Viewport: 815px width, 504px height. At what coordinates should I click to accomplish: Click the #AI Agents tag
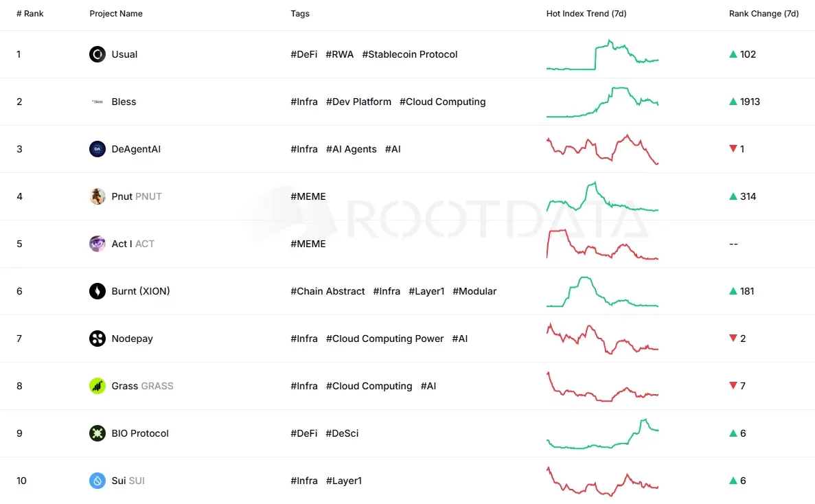pos(351,149)
